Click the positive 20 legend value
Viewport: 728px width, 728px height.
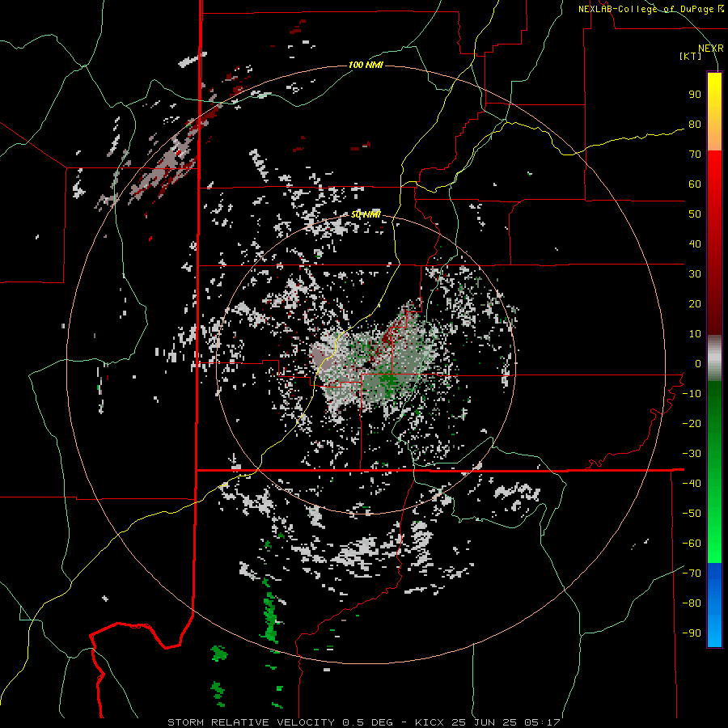pyautogui.click(x=695, y=304)
